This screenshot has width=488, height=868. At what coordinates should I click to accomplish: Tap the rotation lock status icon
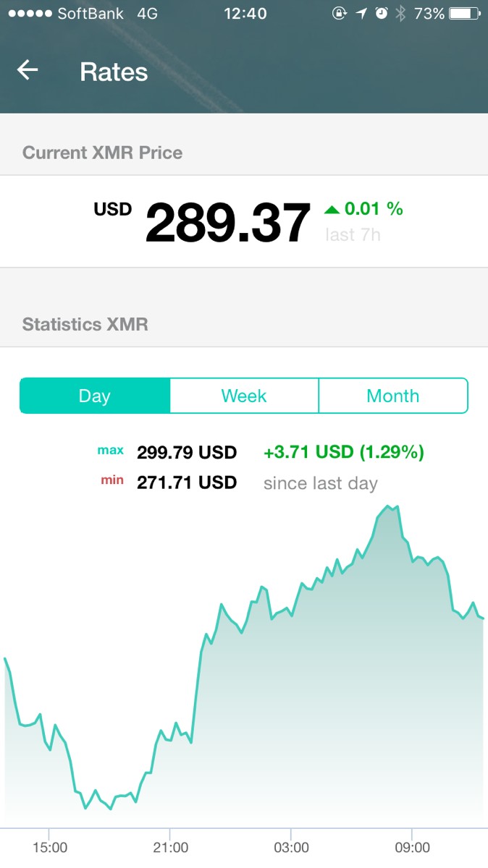coord(340,14)
